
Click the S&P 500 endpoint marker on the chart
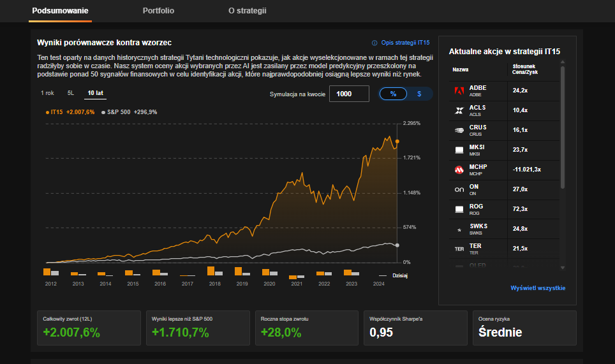(397, 245)
